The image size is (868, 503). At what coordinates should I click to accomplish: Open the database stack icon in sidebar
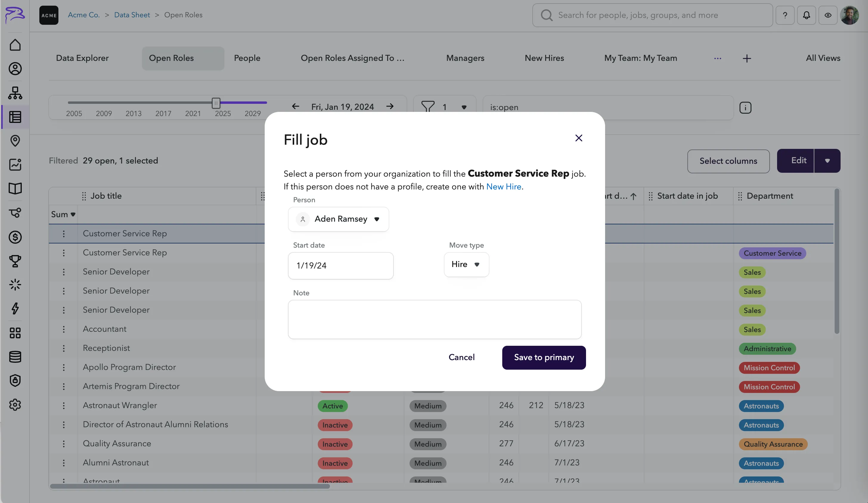(x=15, y=357)
